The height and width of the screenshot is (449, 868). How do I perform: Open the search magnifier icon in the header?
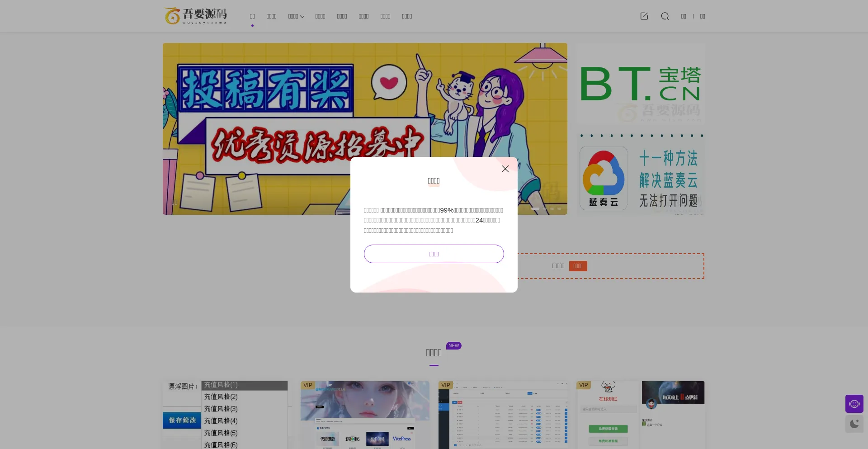click(x=665, y=16)
